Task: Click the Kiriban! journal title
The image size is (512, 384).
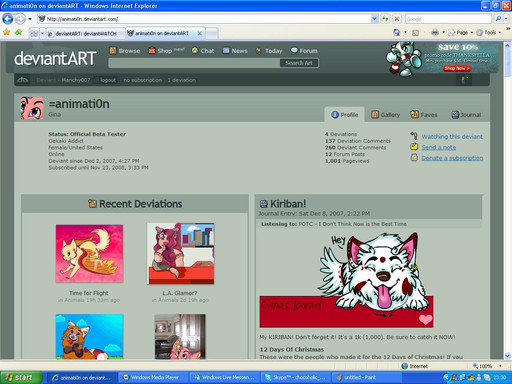Action: 288,204
